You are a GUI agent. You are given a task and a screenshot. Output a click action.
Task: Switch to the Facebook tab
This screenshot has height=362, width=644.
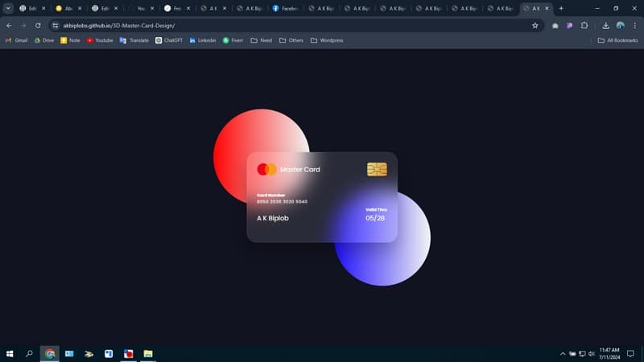(x=285, y=8)
